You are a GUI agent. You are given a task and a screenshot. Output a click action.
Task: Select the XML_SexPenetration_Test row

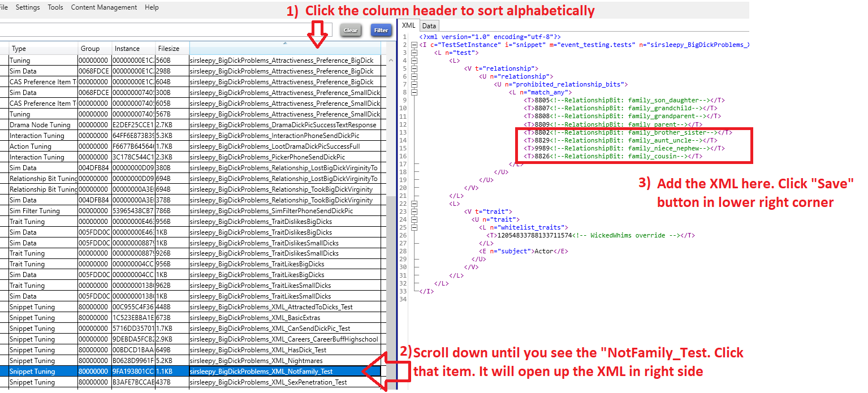click(193, 382)
